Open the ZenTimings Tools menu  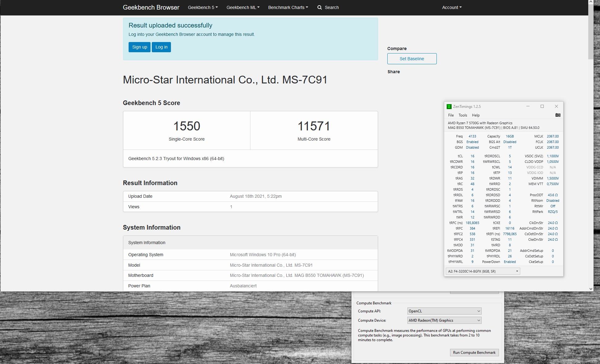[462, 115]
